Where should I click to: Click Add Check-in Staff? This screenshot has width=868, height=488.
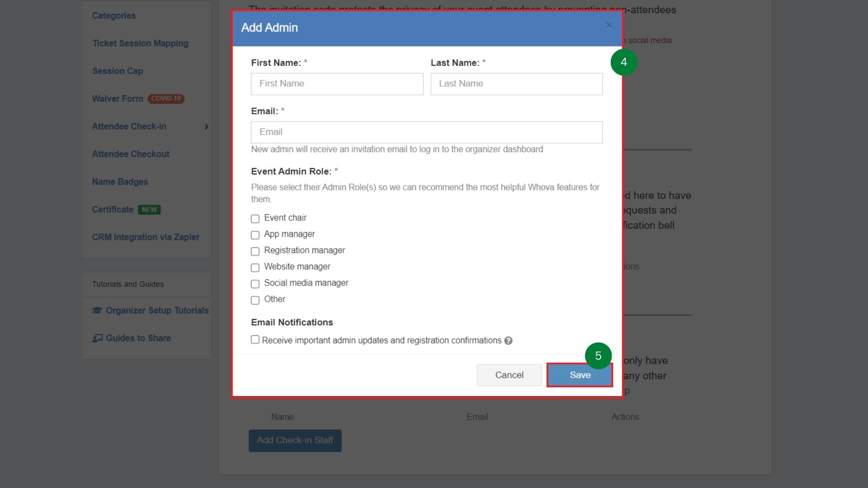[x=295, y=441]
